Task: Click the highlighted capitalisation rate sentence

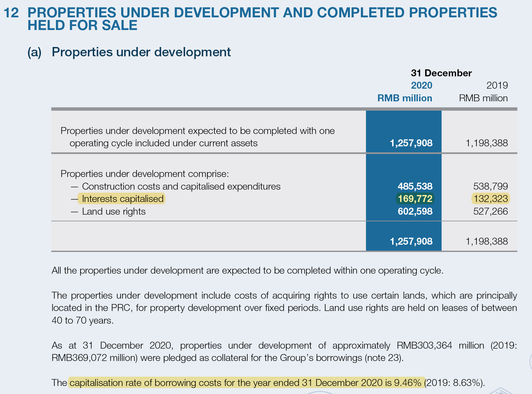Action: pyautogui.click(x=246, y=383)
